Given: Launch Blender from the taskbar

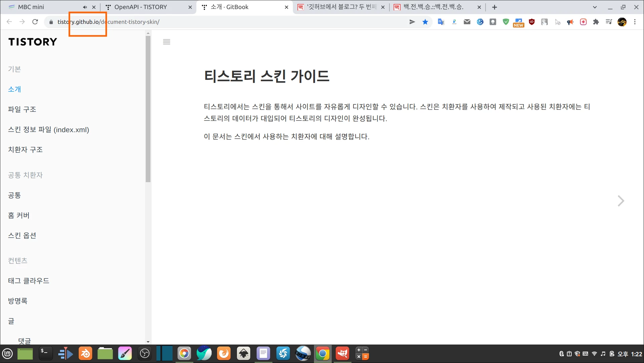Looking at the screenshot, I should [x=85, y=353].
